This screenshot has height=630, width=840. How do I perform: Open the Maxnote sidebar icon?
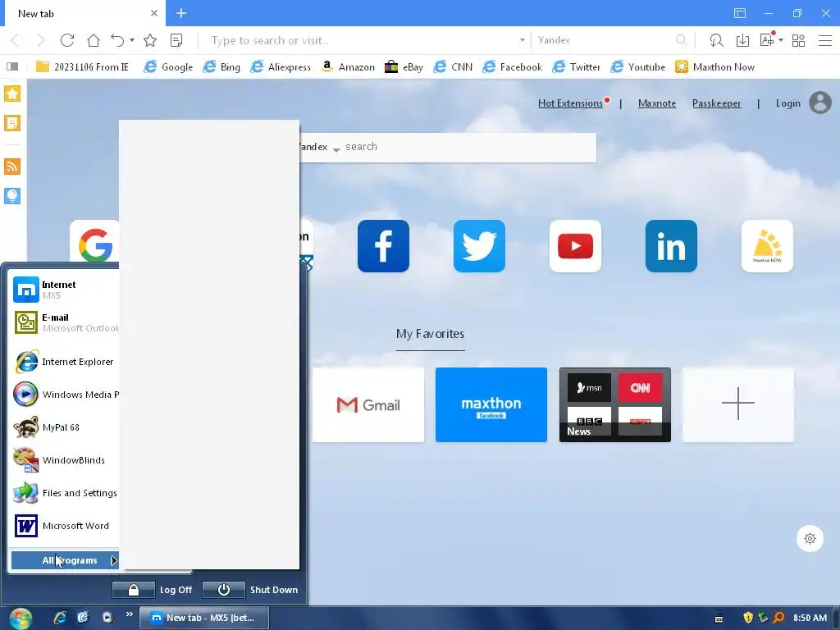12,123
